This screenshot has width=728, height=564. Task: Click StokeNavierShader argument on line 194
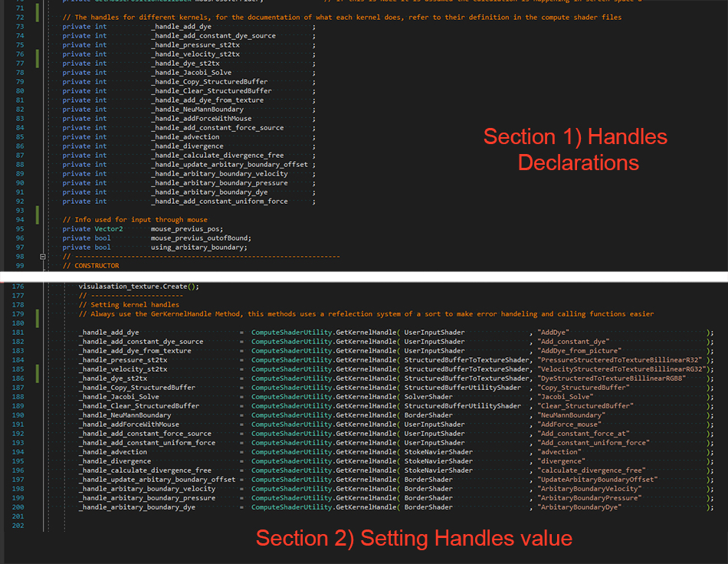(438, 452)
